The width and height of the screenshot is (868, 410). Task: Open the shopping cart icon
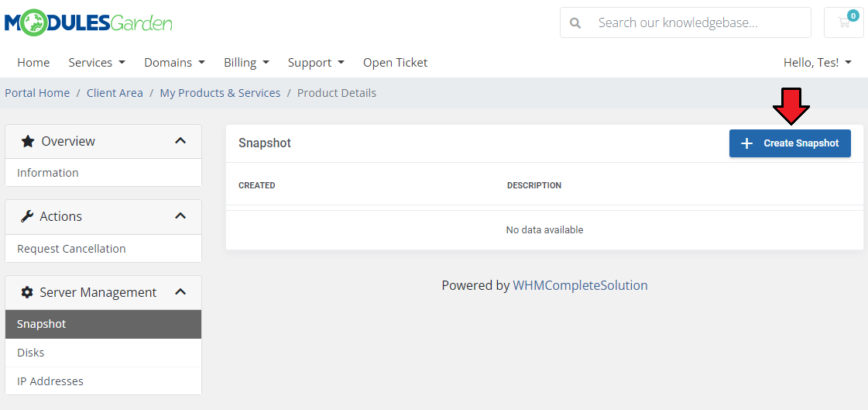click(x=844, y=22)
